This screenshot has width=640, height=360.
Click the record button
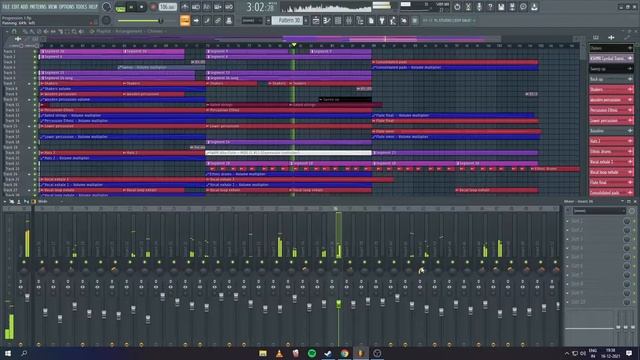tap(153, 7)
